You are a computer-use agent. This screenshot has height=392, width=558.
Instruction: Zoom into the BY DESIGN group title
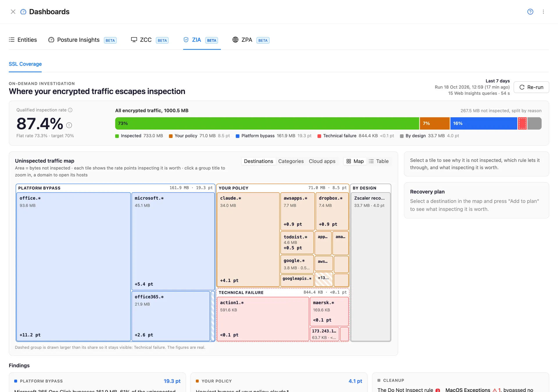click(x=364, y=188)
